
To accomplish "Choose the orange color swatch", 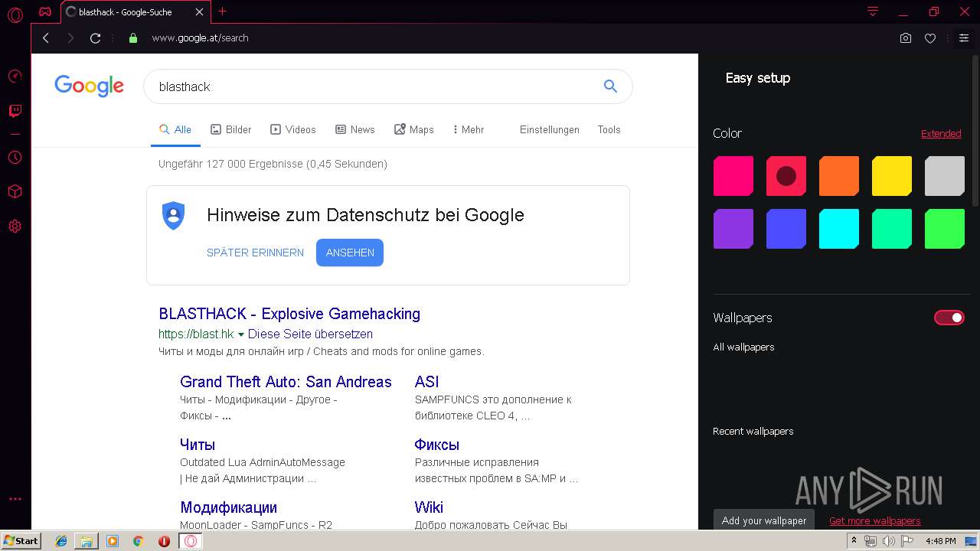I will tap(839, 176).
